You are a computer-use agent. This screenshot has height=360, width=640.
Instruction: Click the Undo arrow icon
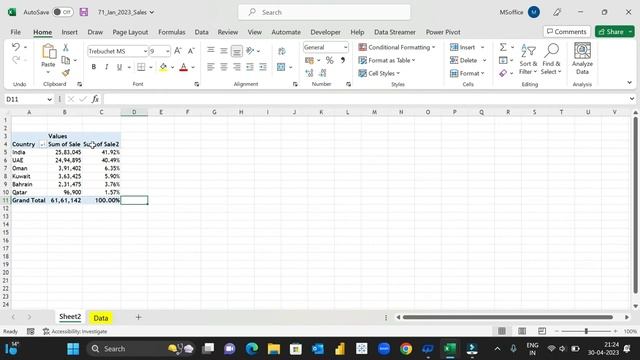click(16, 47)
